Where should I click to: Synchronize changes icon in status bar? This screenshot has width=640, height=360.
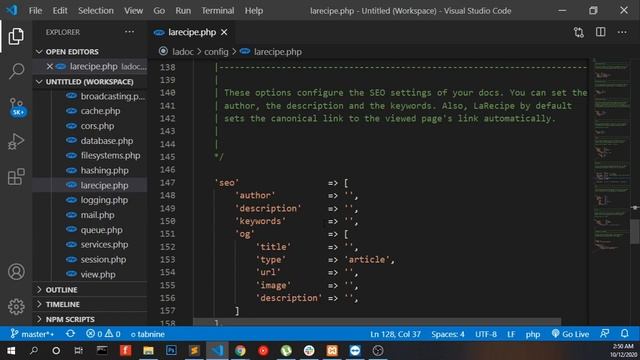point(70,334)
